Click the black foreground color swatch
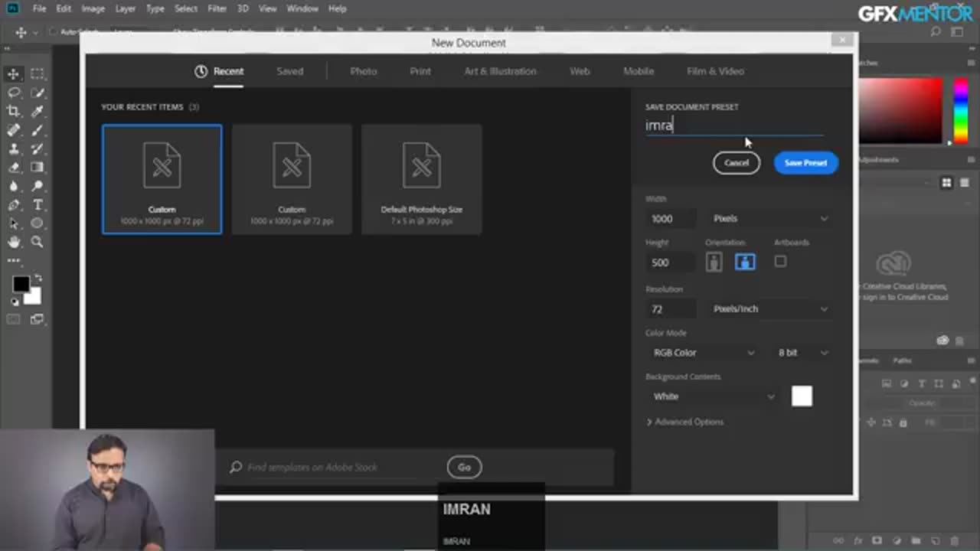This screenshot has width=980, height=551. tap(20, 284)
